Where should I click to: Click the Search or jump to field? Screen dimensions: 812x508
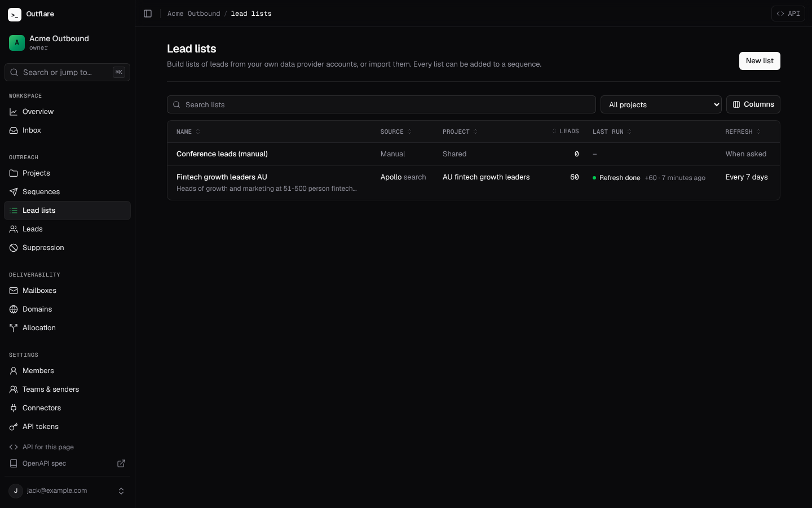[68, 72]
